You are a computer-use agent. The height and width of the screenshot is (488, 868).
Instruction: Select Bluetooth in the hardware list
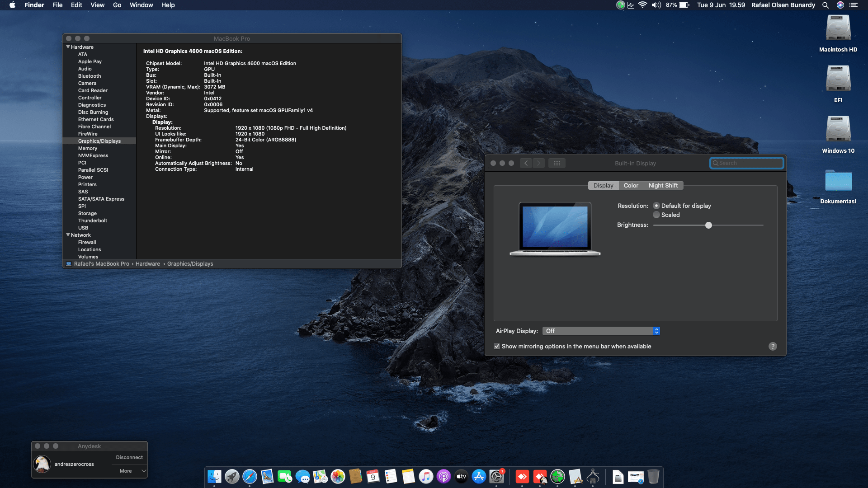89,76
